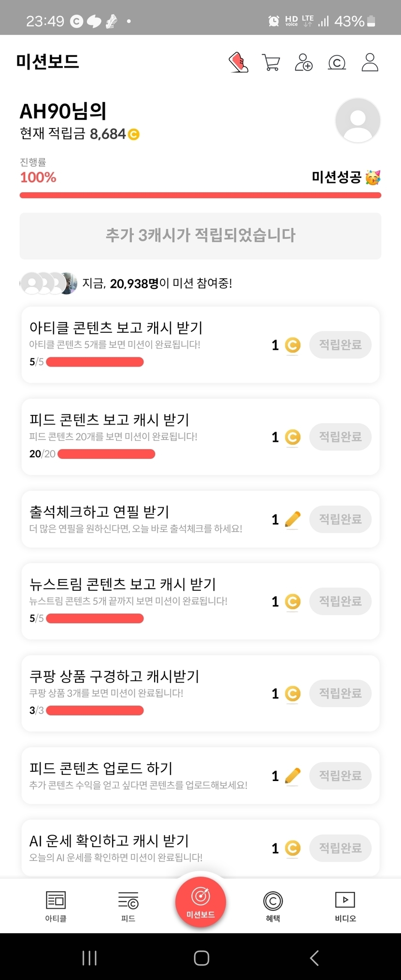Tap the red 미션보드 center button

tap(200, 902)
